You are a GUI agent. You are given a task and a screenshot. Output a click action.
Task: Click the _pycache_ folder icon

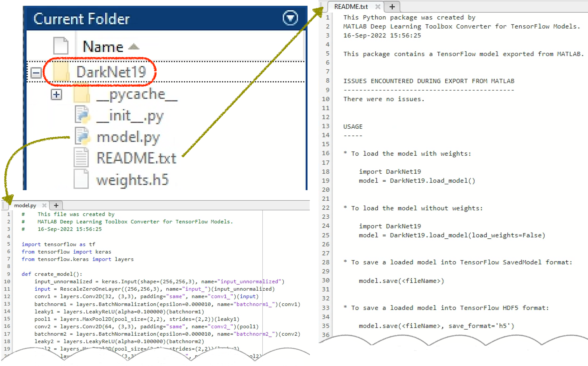82,94
